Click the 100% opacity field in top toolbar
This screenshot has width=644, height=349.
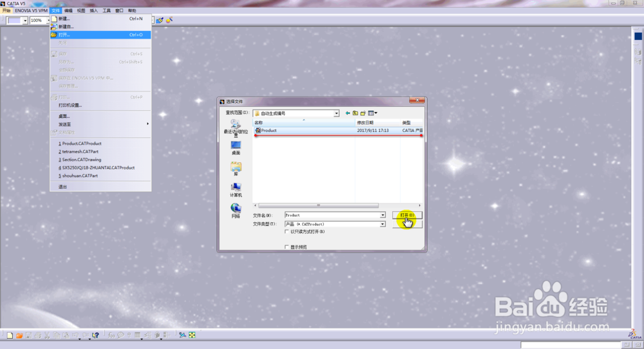tap(38, 21)
